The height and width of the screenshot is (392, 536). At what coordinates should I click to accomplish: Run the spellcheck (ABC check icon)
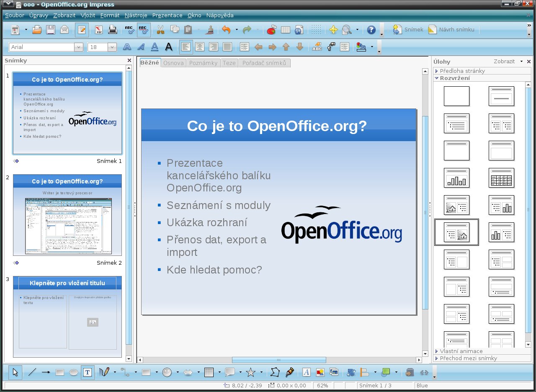[129, 30]
